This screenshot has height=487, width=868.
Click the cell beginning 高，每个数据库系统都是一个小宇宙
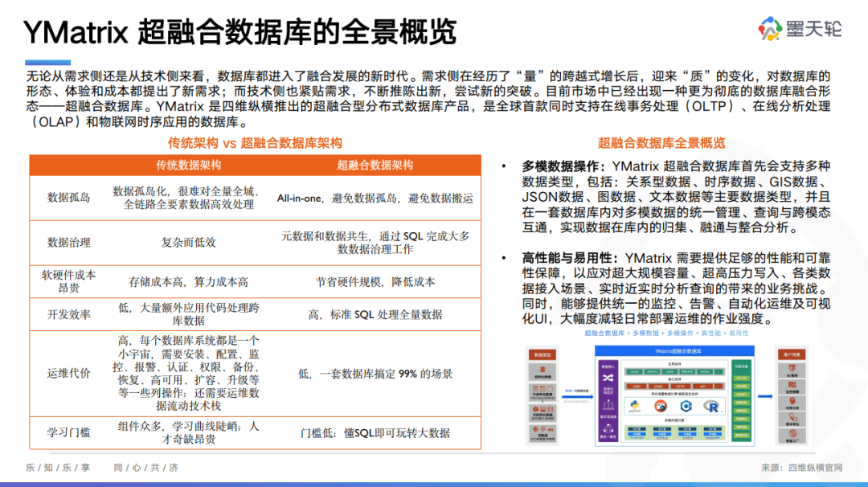point(188,374)
